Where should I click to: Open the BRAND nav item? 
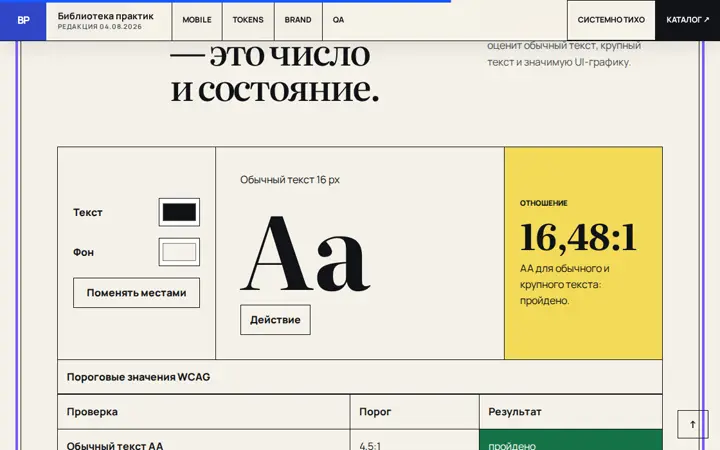pos(298,20)
